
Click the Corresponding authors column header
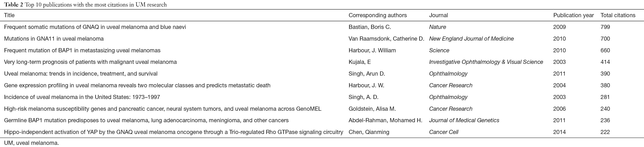coord(377,15)
